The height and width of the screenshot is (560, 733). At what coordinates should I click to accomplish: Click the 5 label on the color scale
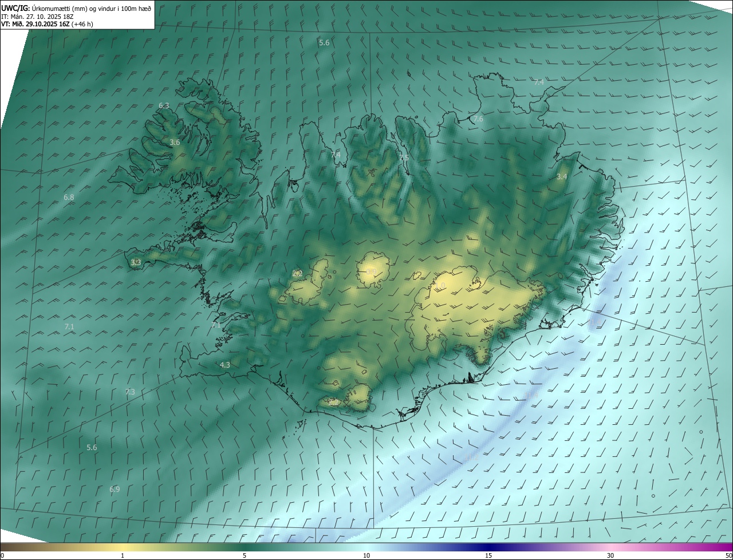(245, 555)
